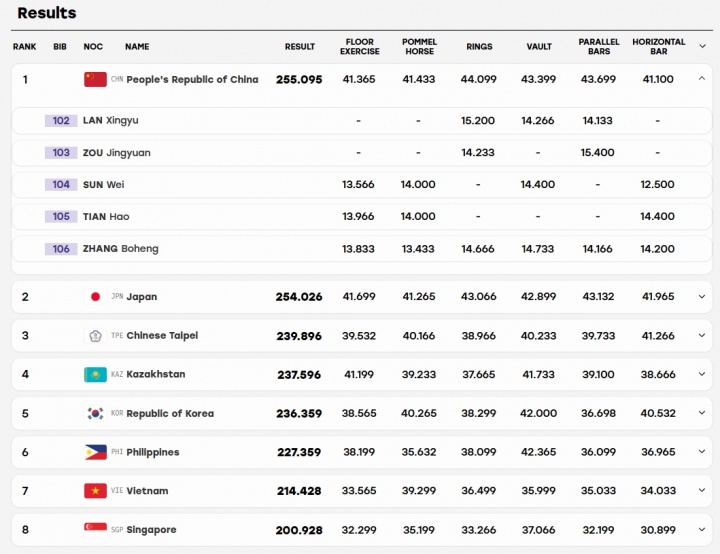Screen dimensions: 720x554
Task: Select bib number 102 badge
Action: point(61,121)
